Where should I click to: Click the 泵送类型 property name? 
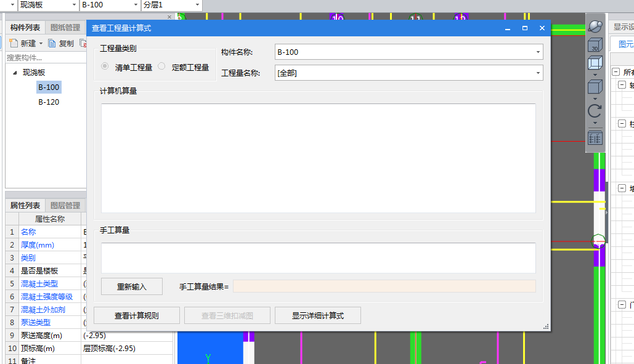pyautogui.click(x=36, y=322)
